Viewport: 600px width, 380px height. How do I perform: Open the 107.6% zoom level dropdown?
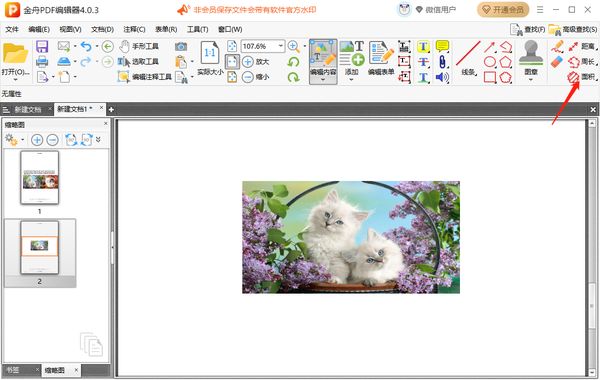281,46
